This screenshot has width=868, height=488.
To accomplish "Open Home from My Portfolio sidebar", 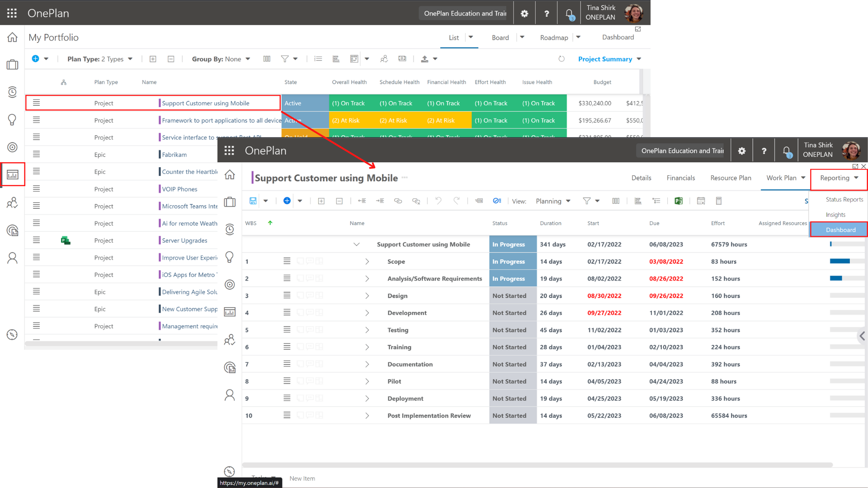I will coord(12,37).
